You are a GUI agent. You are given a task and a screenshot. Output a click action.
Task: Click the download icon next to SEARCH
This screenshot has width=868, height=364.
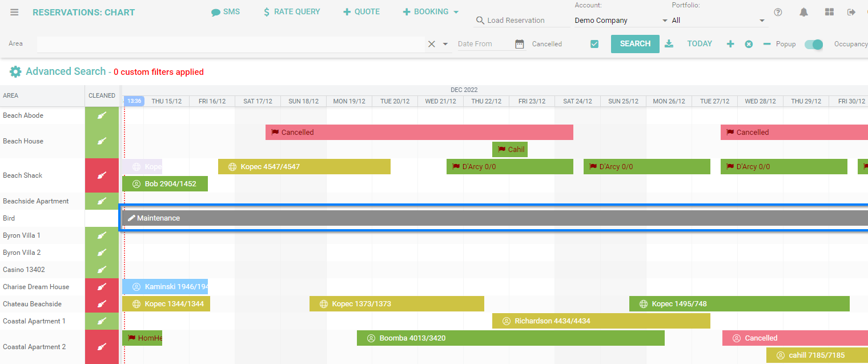(669, 43)
